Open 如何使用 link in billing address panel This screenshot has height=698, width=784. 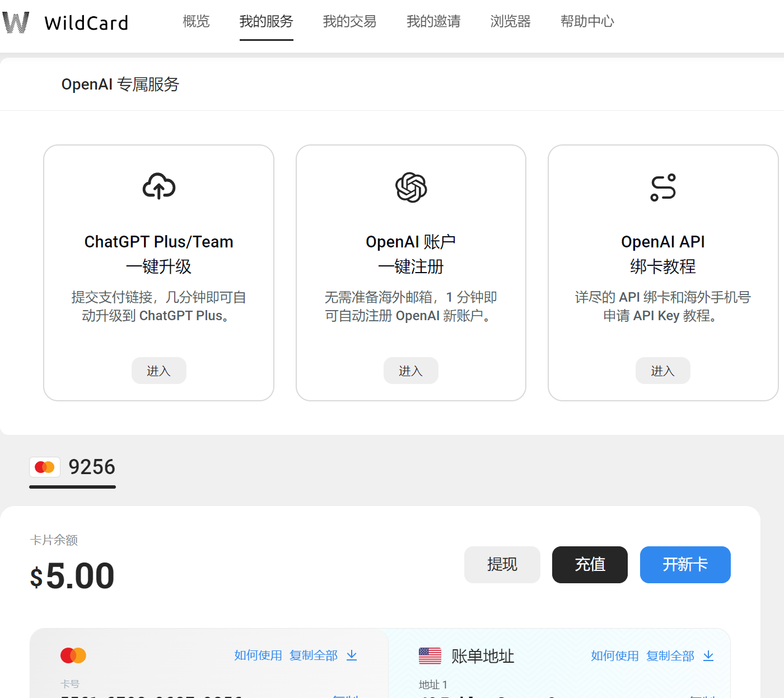[x=615, y=656]
